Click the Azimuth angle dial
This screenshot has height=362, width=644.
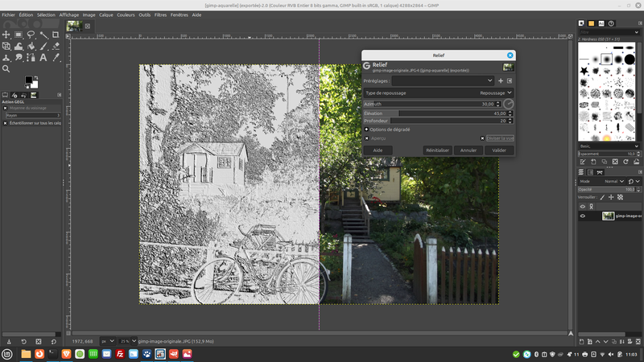click(509, 105)
